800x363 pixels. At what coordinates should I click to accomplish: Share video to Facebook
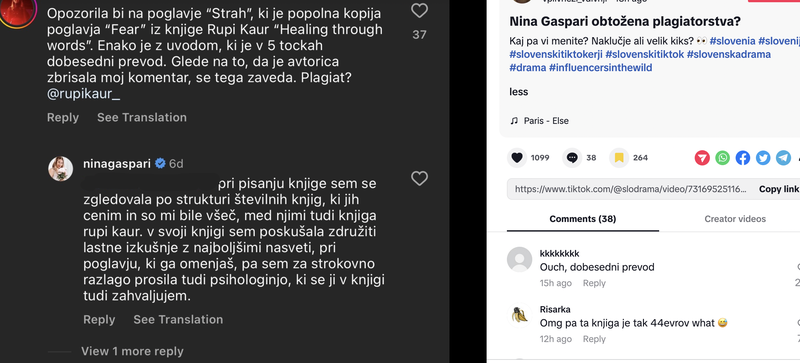743,158
